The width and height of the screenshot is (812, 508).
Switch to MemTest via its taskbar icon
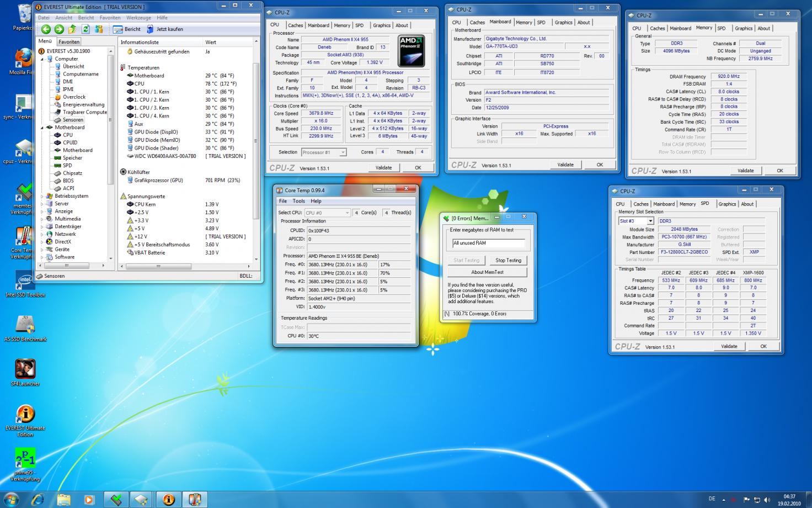[116, 500]
